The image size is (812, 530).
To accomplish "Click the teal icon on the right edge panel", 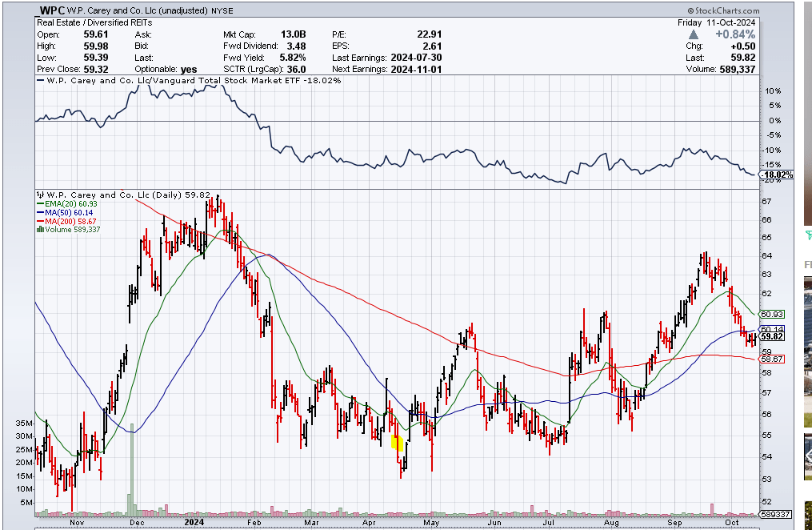I will 808,234.
